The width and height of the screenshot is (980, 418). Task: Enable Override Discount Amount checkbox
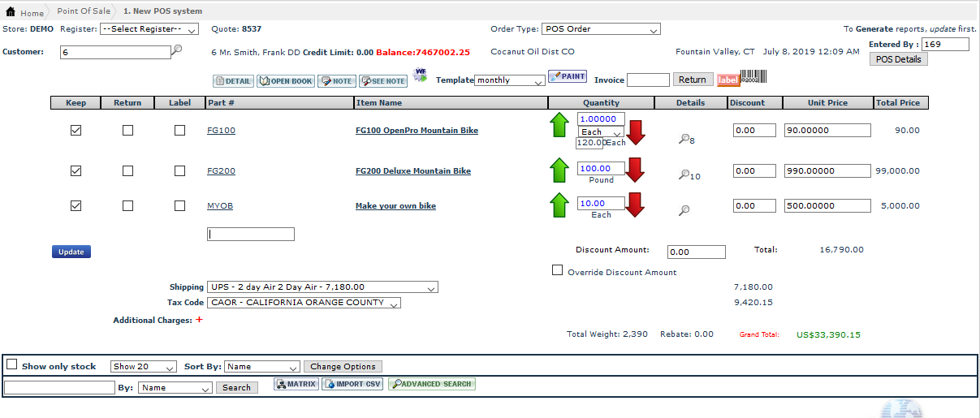tap(557, 270)
